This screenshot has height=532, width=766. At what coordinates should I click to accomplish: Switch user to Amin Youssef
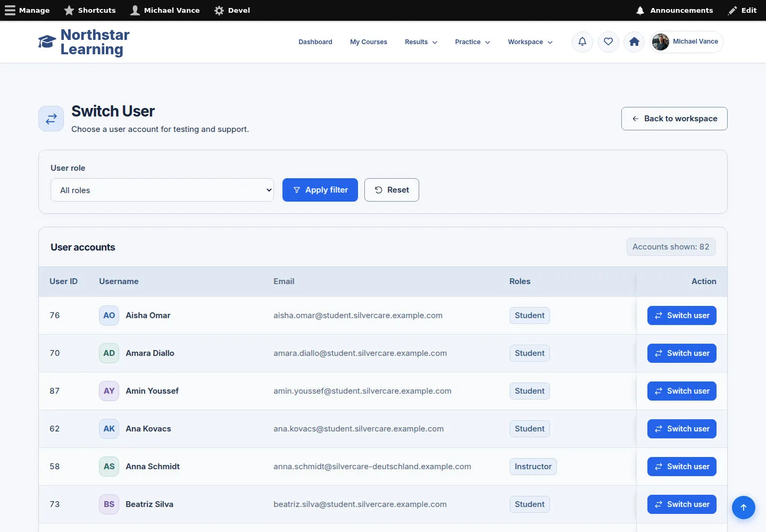coord(682,391)
